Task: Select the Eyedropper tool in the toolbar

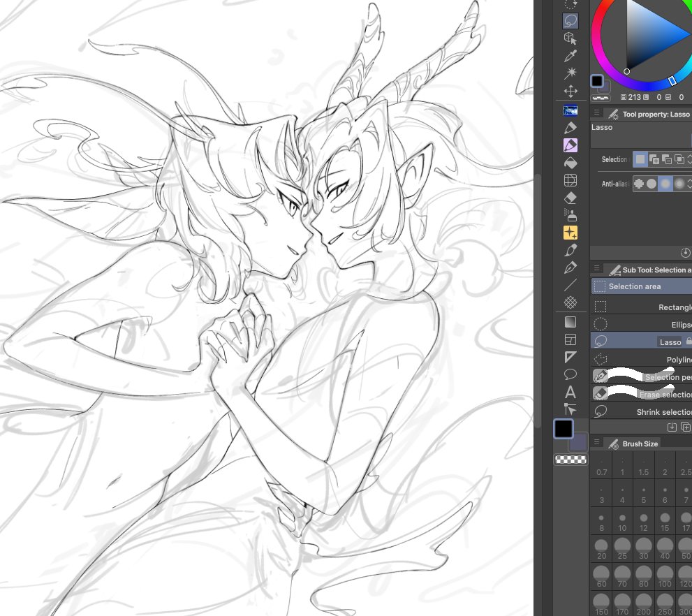Action: pos(570,57)
